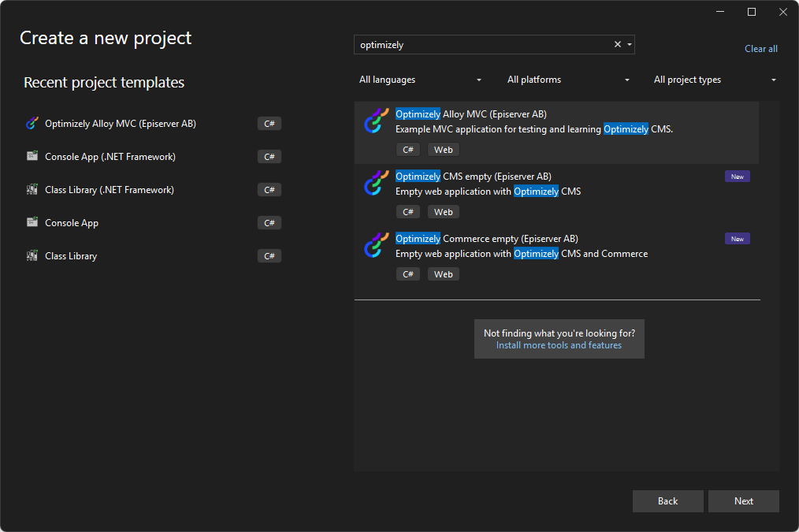
Task: Click inside the template search field
Action: [481, 45]
